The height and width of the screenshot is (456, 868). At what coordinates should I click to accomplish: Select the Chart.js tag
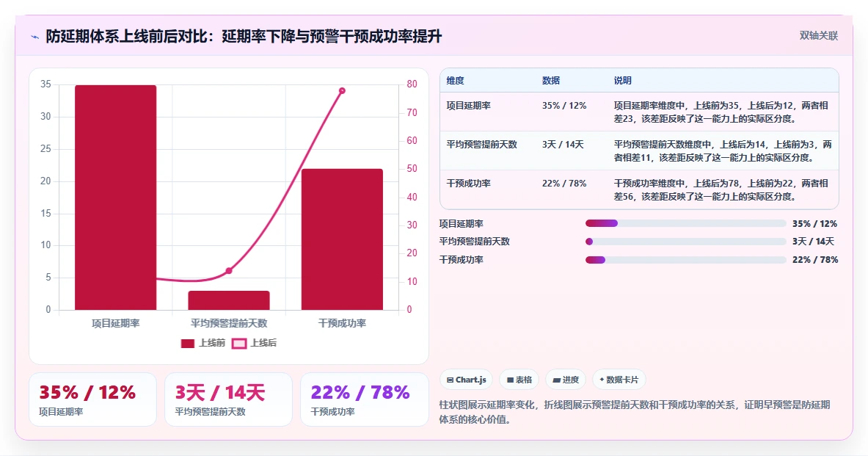point(466,380)
